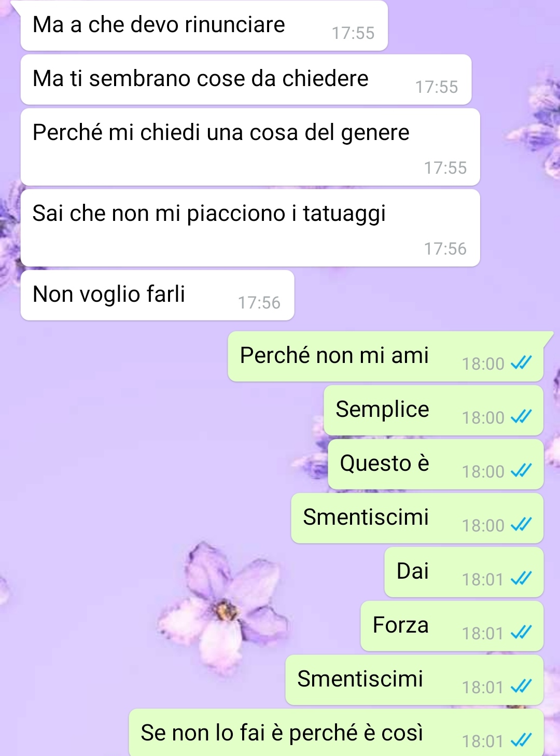Tap the read ticks beside "Forza"
The image size is (560, 756).
[521, 633]
